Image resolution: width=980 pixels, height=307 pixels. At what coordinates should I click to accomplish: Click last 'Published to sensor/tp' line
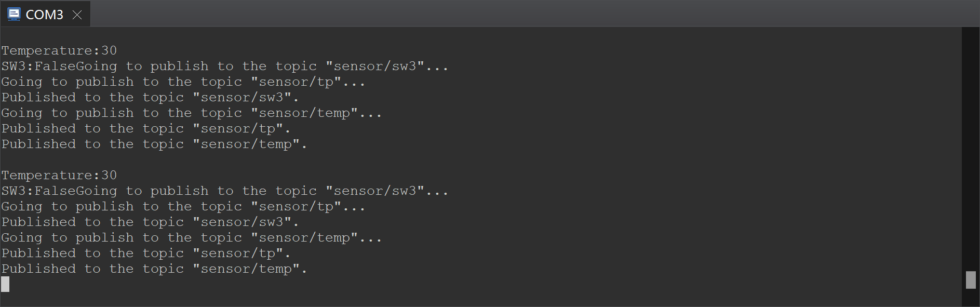(146, 253)
